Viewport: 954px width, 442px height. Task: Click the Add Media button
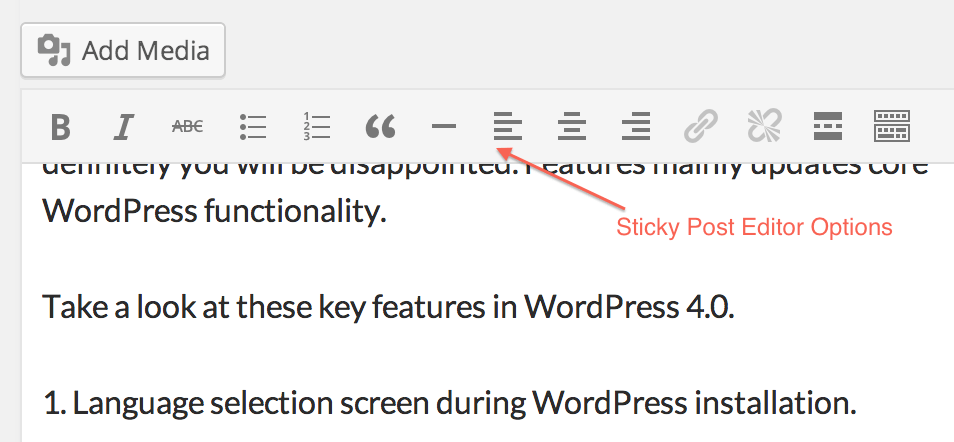(x=123, y=51)
